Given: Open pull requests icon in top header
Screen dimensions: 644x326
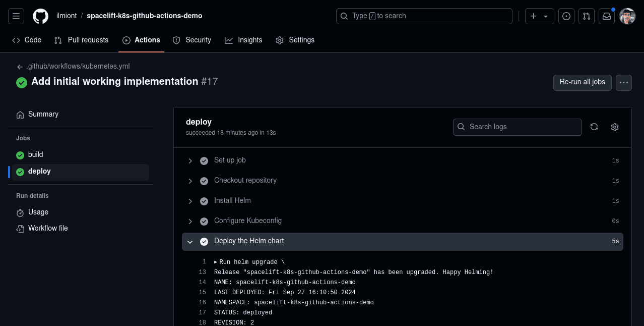Looking at the screenshot, I should tap(587, 16).
